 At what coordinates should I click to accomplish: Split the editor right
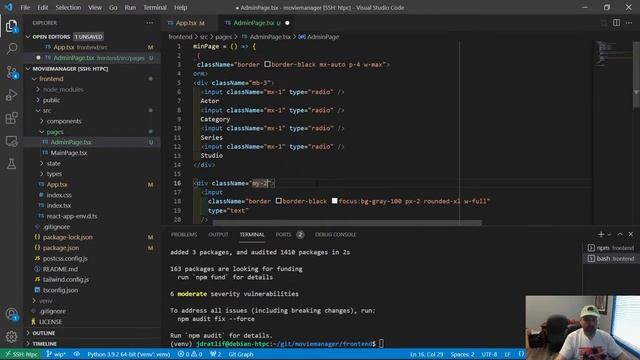coord(616,23)
